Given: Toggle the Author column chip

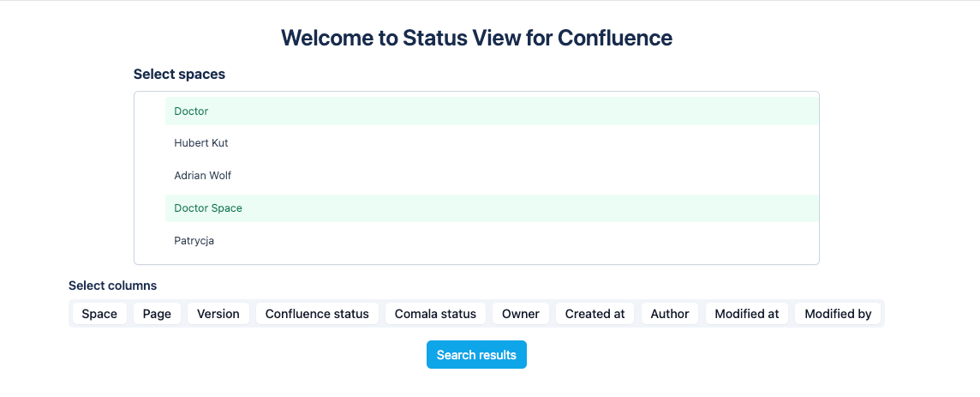Looking at the screenshot, I should (x=670, y=314).
